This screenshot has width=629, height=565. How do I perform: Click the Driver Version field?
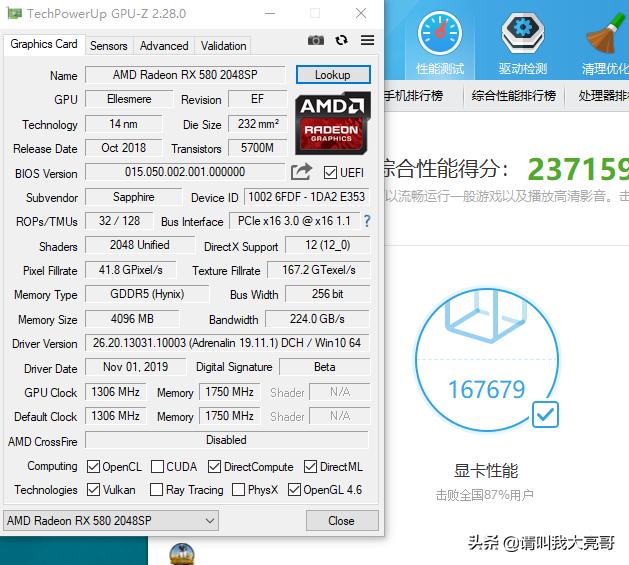click(227, 343)
